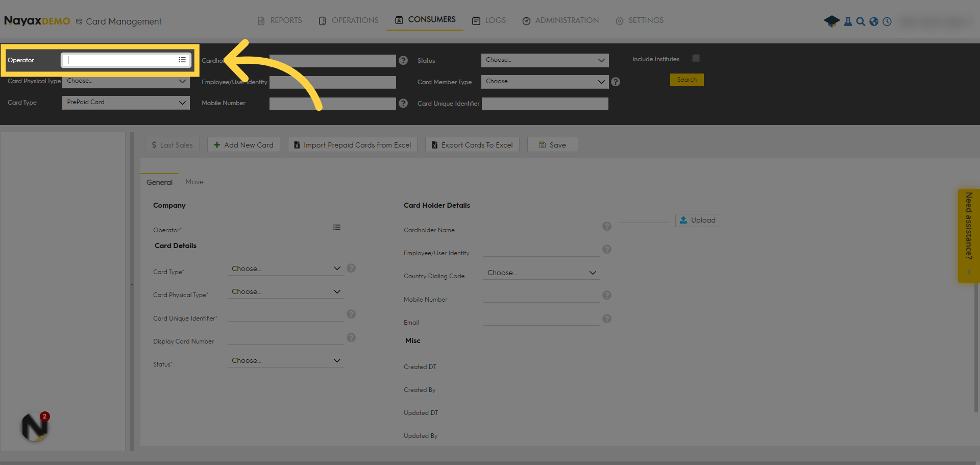Image resolution: width=980 pixels, height=465 pixels.
Task: Open the OPERATIONS menu
Action: coord(349,20)
